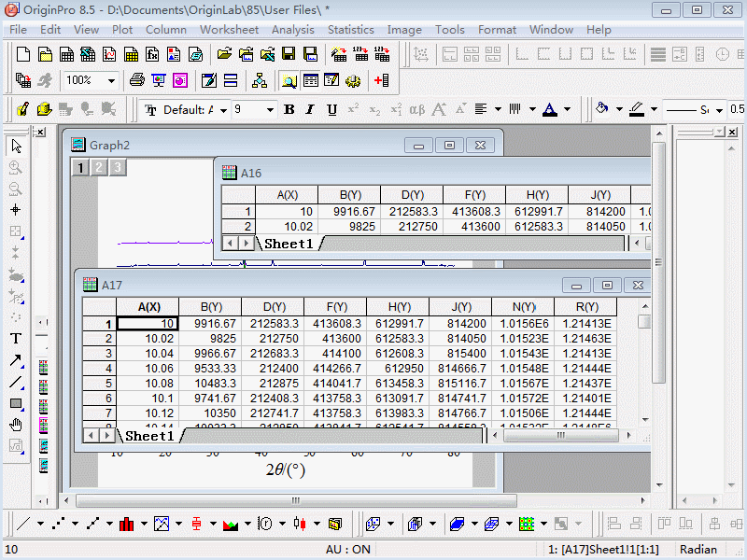747x560 pixels.
Task: Click the Pointer arrow tool
Action: click(16, 146)
